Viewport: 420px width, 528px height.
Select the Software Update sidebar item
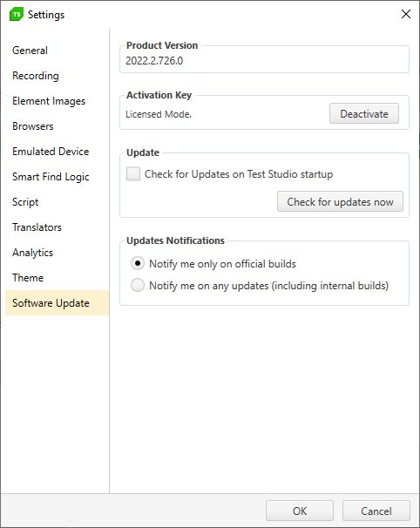pos(57,303)
